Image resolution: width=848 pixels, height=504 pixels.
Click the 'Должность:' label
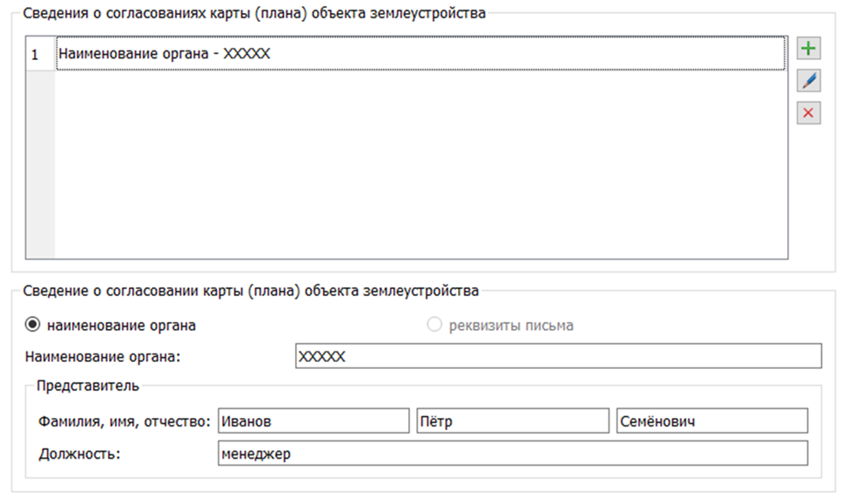[79, 454]
